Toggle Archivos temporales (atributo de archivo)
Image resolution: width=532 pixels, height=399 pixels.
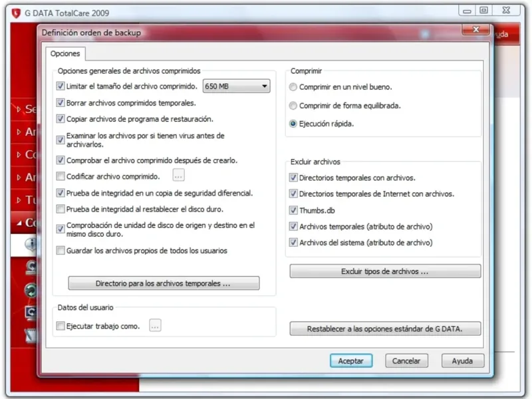pos(293,226)
